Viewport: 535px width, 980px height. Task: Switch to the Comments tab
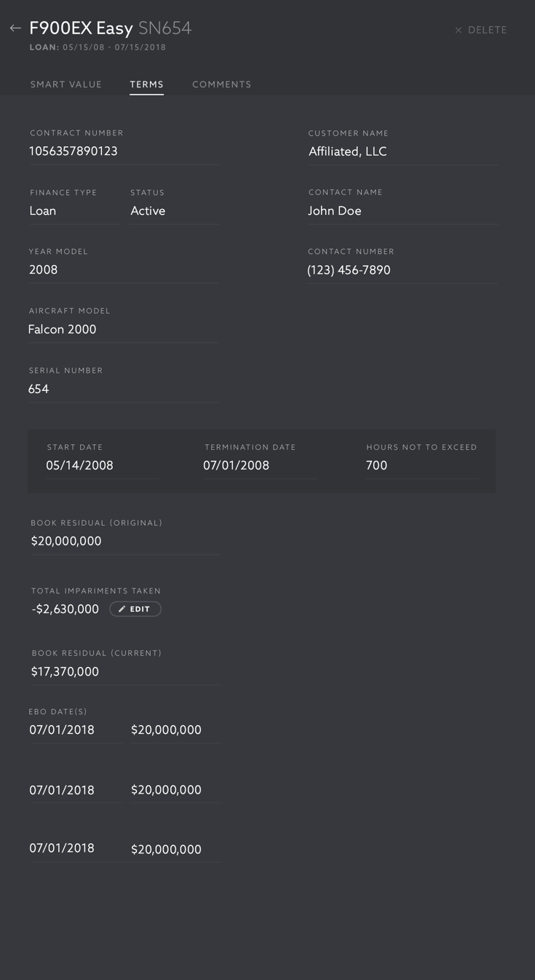click(221, 84)
